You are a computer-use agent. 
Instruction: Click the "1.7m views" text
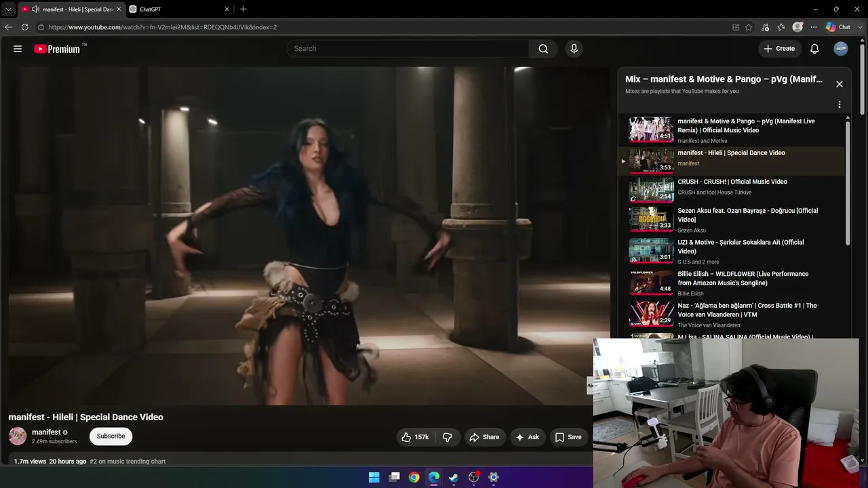pos(30,462)
